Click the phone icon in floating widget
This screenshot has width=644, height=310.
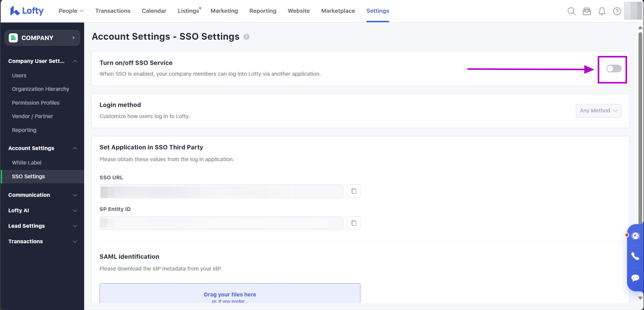(x=635, y=256)
